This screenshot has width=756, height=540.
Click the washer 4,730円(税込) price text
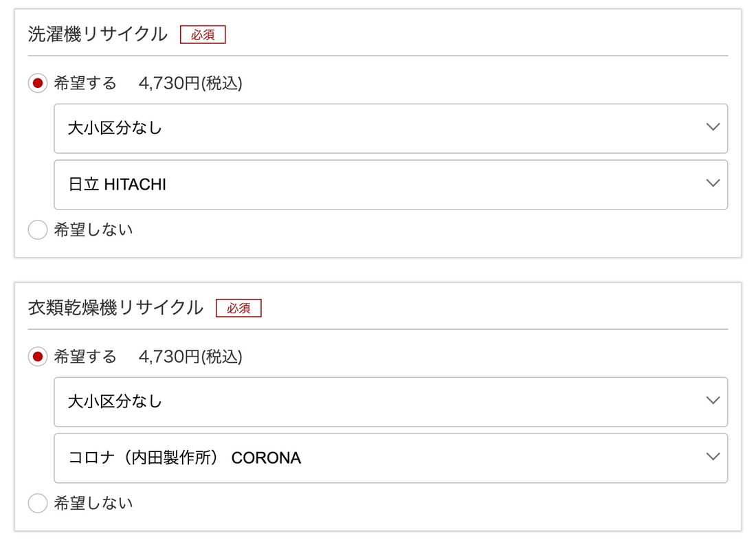tap(190, 84)
